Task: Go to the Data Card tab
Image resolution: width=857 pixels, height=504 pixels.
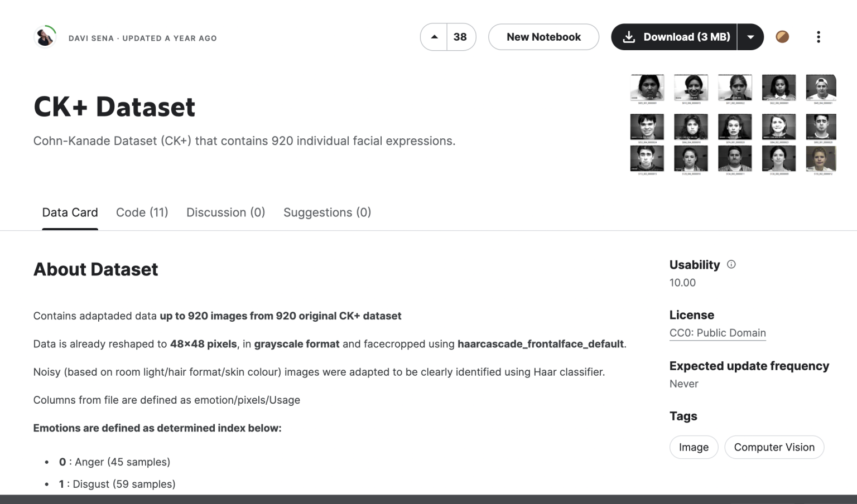Action: click(70, 212)
